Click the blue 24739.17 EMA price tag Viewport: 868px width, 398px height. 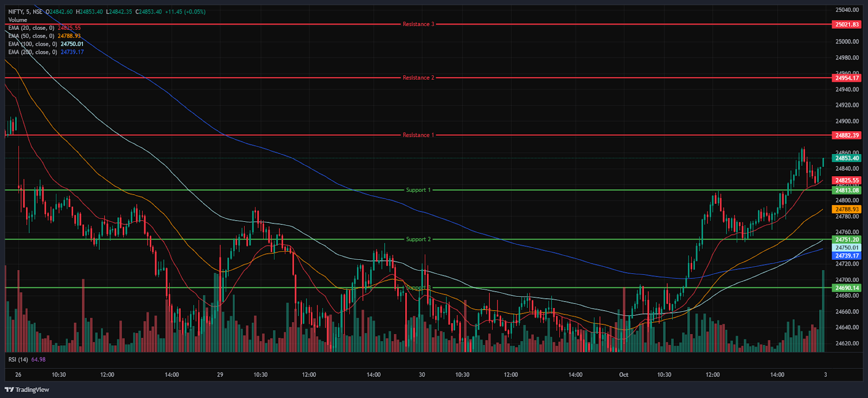click(847, 256)
